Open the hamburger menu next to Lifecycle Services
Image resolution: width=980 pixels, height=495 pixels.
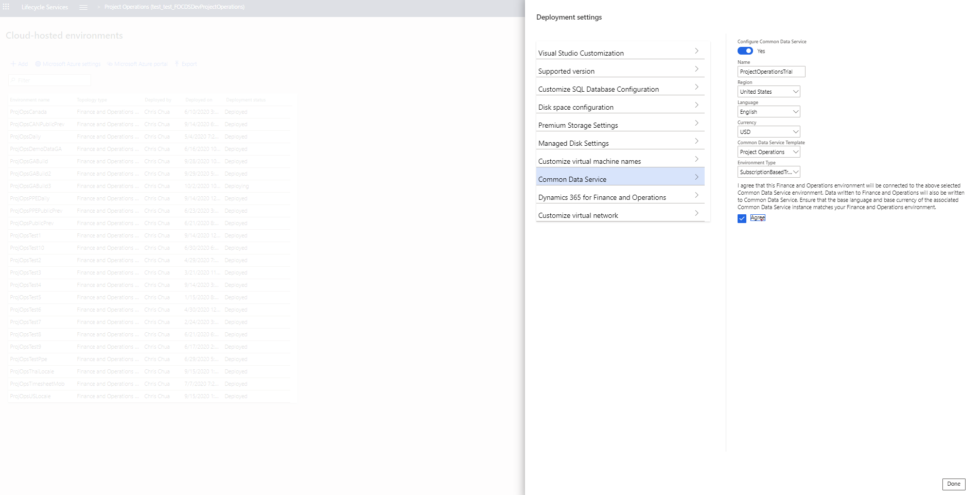(x=83, y=7)
